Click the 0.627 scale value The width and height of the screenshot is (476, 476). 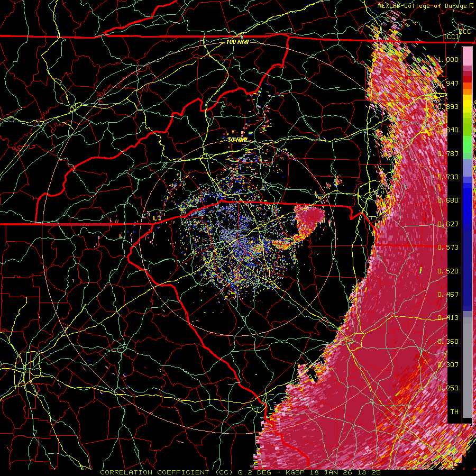point(448,224)
